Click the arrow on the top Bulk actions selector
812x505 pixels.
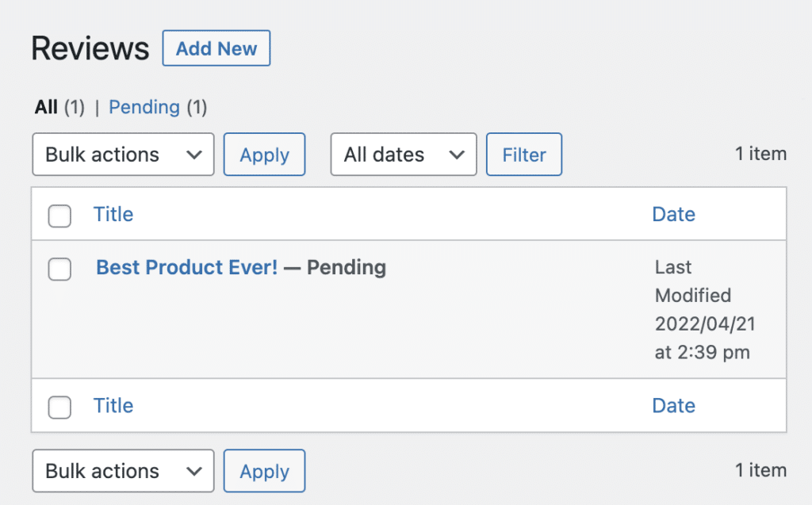(x=195, y=154)
